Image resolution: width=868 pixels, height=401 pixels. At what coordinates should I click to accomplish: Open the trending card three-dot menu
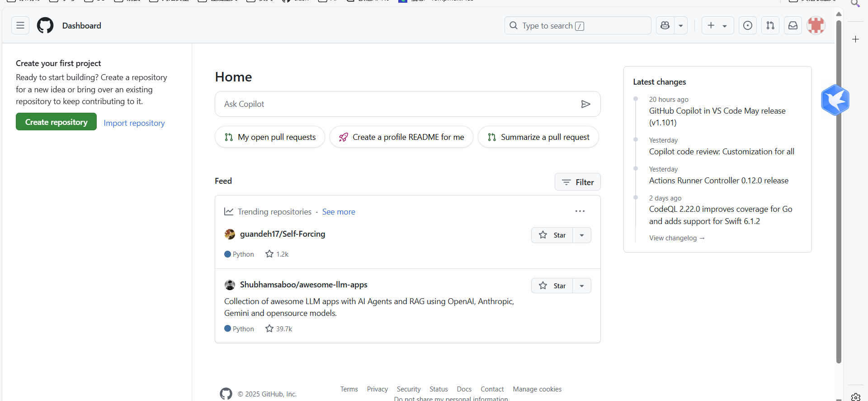(580, 211)
